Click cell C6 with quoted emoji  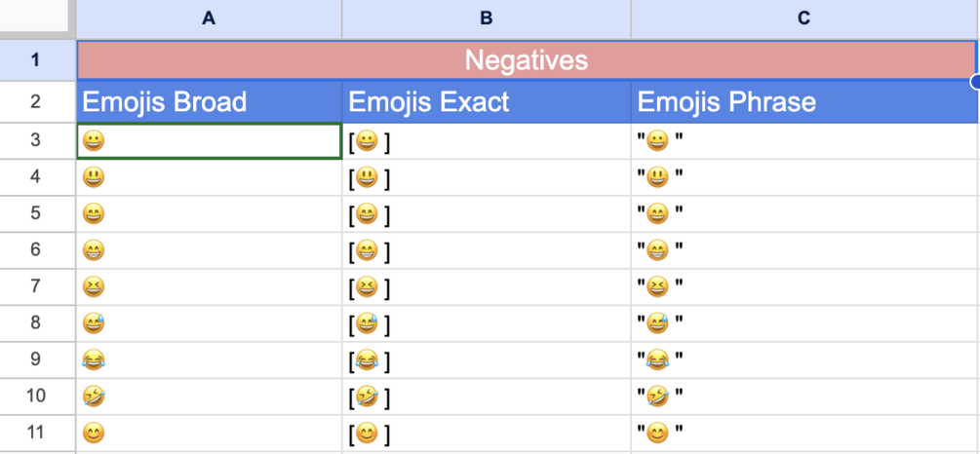click(x=804, y=250)
